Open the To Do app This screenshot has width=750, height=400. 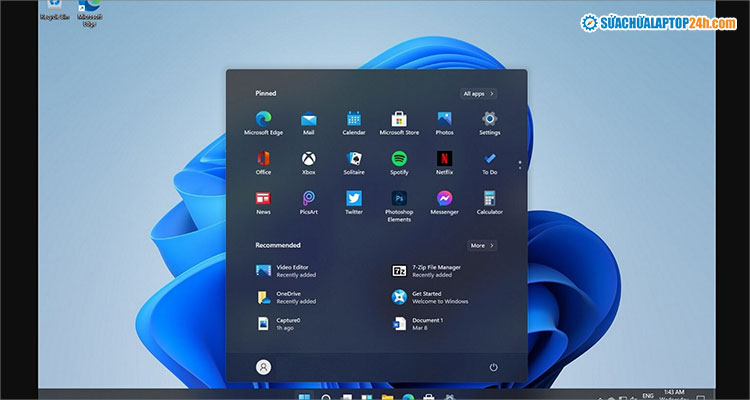489,163
